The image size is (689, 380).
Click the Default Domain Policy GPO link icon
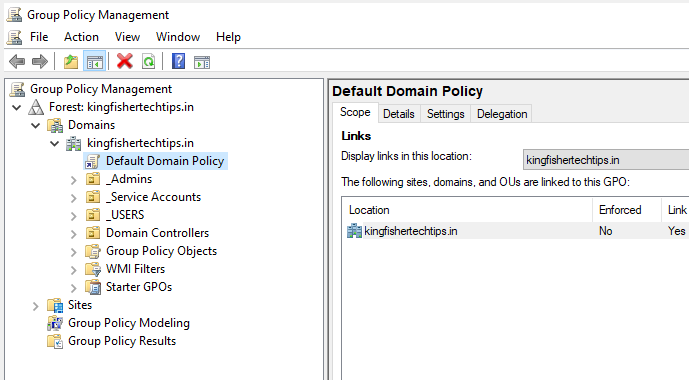[93, 161]
